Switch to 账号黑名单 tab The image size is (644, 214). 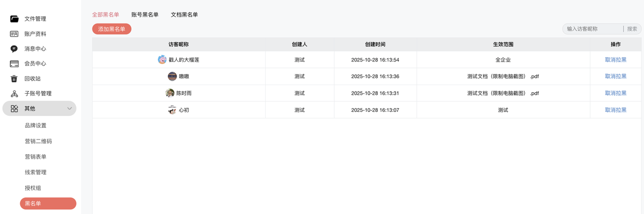tap(145, 15)
